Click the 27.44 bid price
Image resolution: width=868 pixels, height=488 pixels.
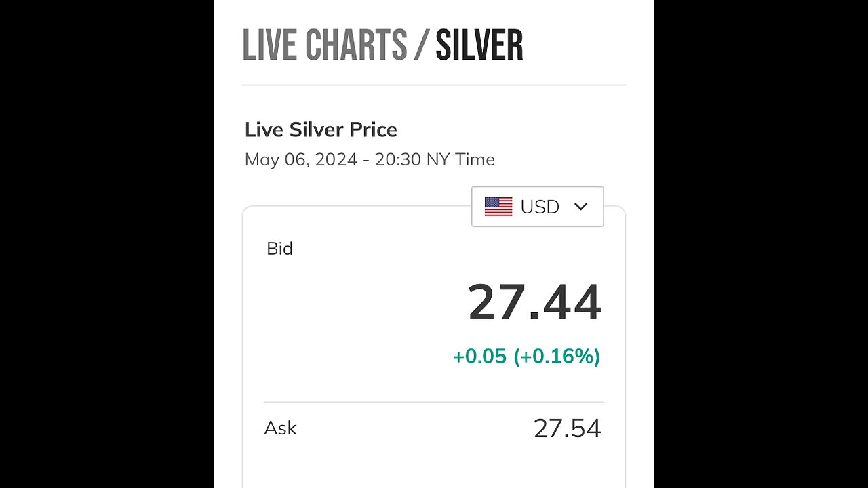pyautogui.click(x=535, y=302)
